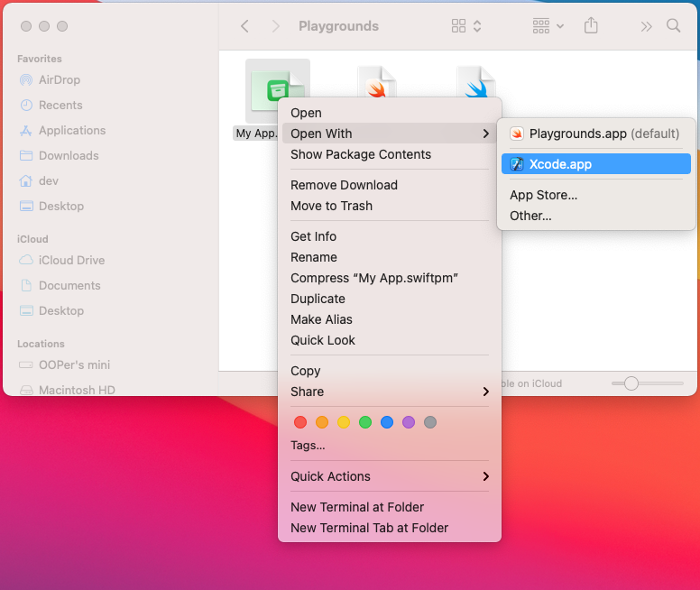Click the Macintosh HD disk icon
Image resolution: width=700 pixels, height=590 pixels.
pos(26,390)
